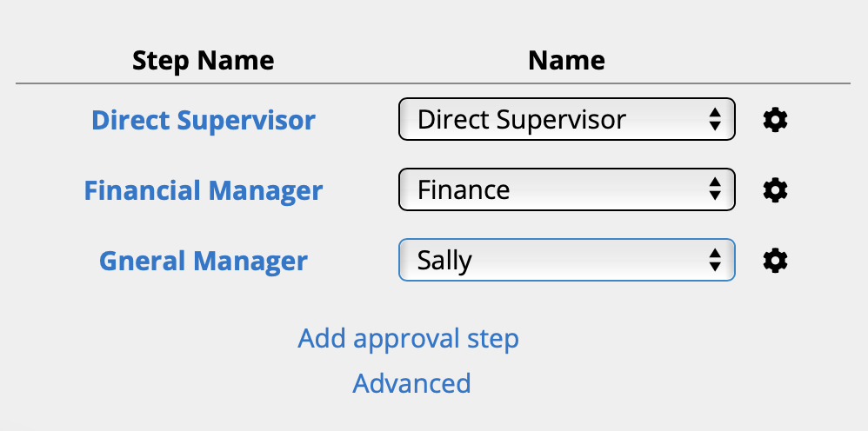
Task: Open gear settings next to Sally dropdown
Action: 775,260
